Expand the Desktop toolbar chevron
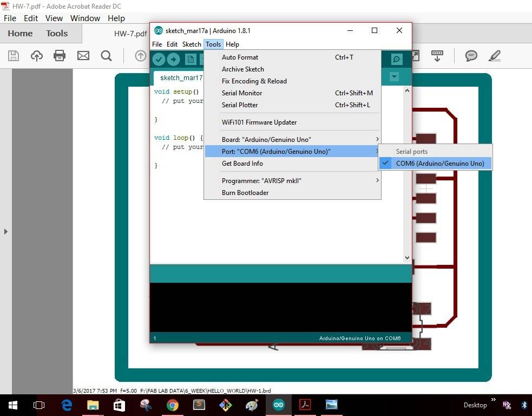 [x=494, y=399]
